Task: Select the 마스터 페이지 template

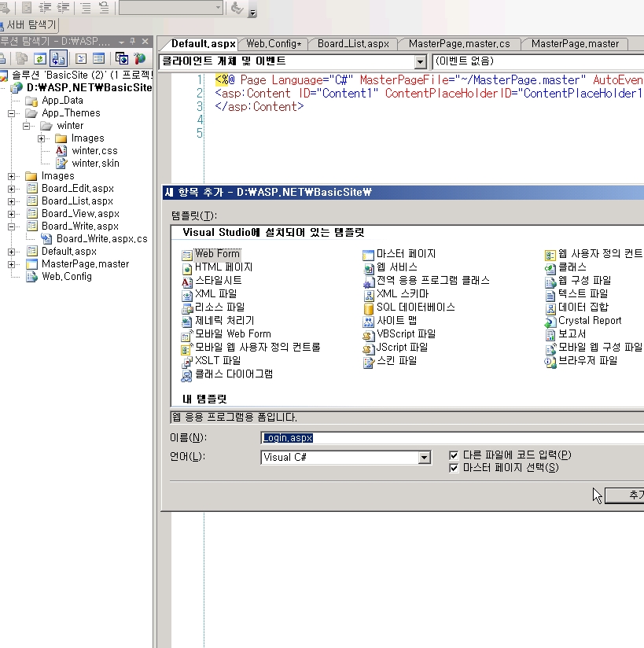Action: tap(399, 254)
